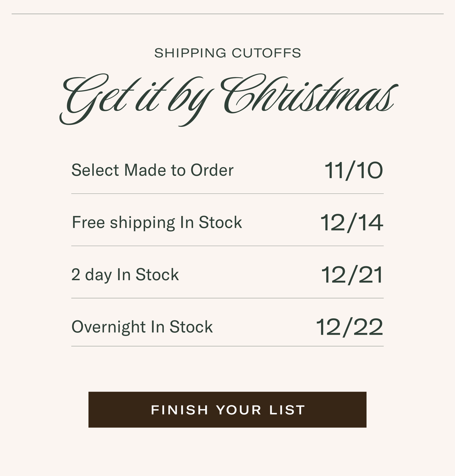Screen dimensions: 455x476
Task: Click the divider under the Made to Order row
Action: (x=227, y=194)
